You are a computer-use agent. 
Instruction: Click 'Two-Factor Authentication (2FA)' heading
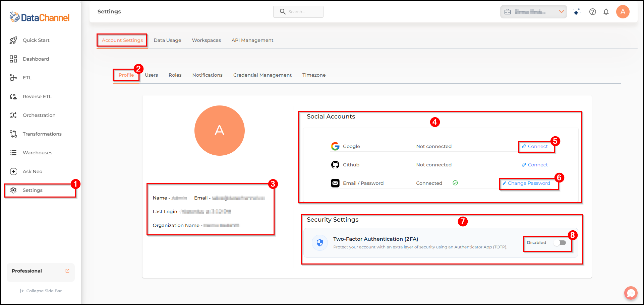[x=375, y=239]
